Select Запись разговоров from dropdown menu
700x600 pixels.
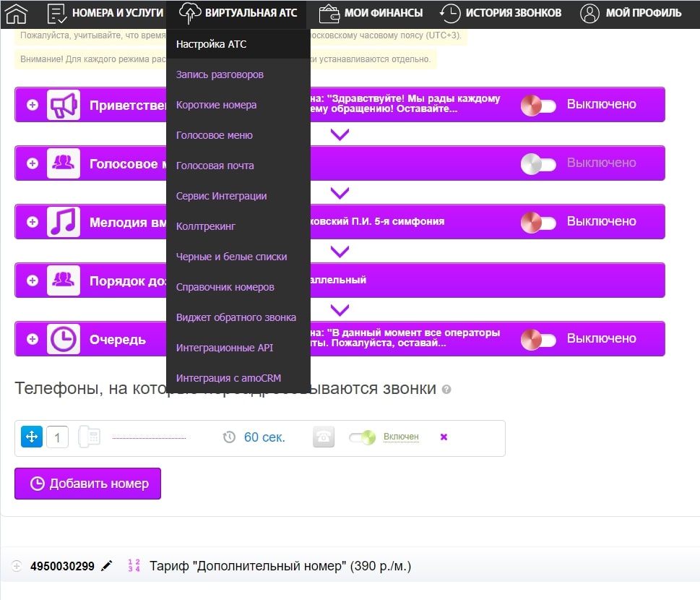click(x=220, y=74)
